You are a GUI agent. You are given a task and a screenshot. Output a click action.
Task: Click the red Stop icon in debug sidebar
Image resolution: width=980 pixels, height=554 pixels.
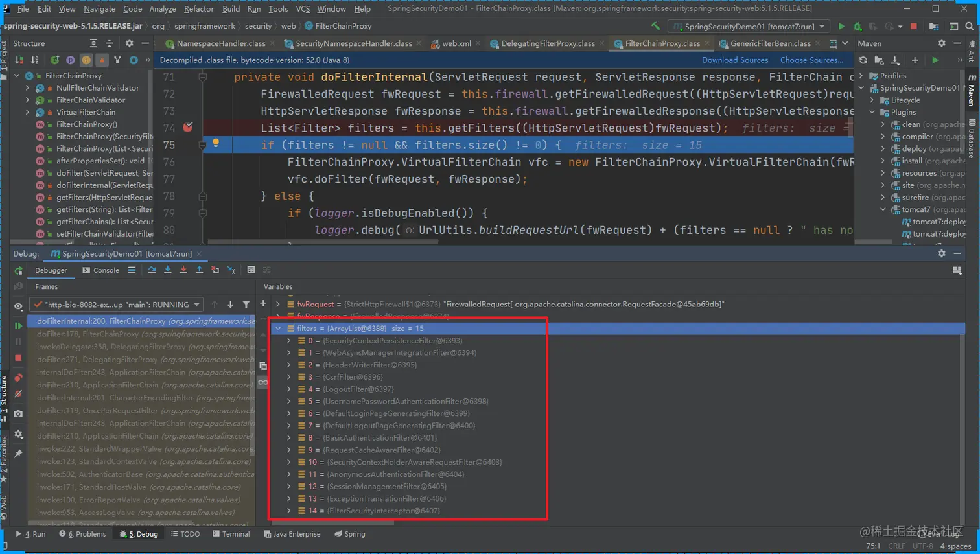click(18, 358)
